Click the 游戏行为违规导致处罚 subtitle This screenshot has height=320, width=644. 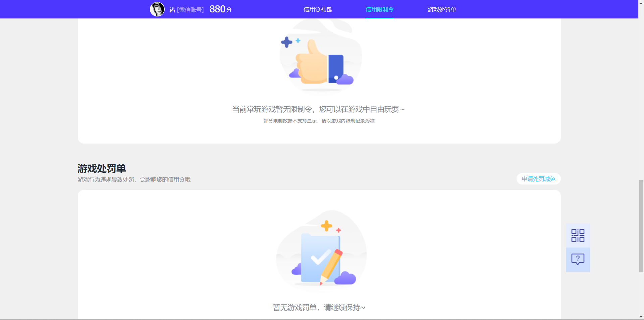click(x=134, y=179)
